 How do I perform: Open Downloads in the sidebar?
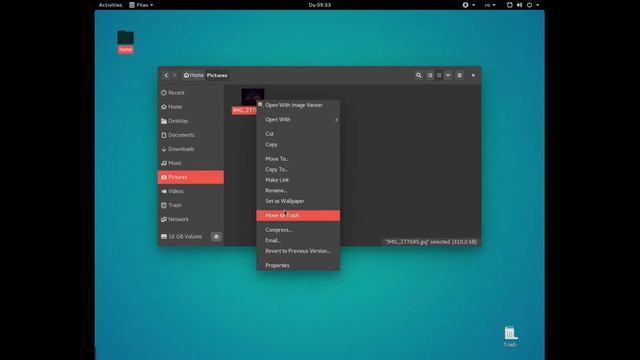coord(191,149)
